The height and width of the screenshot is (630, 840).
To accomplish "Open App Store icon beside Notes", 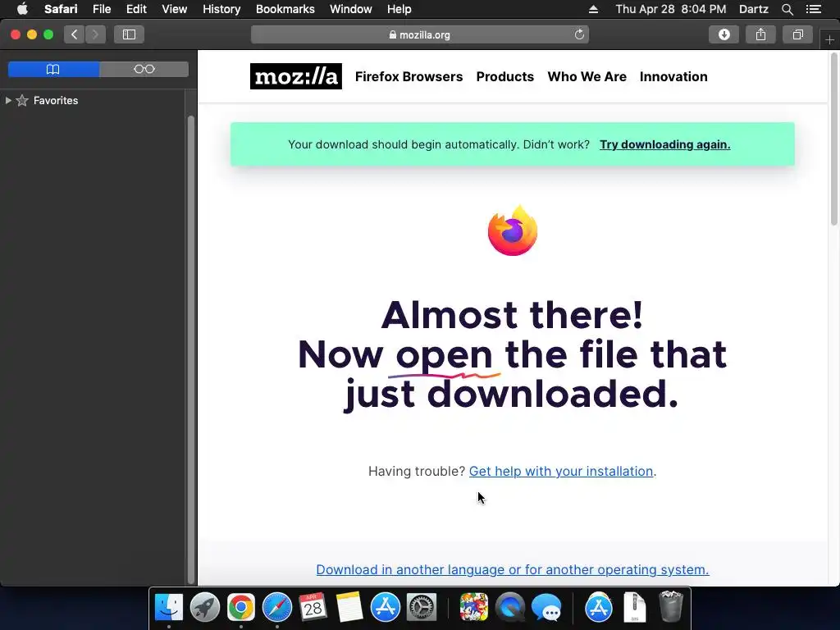I will (386, 608).
